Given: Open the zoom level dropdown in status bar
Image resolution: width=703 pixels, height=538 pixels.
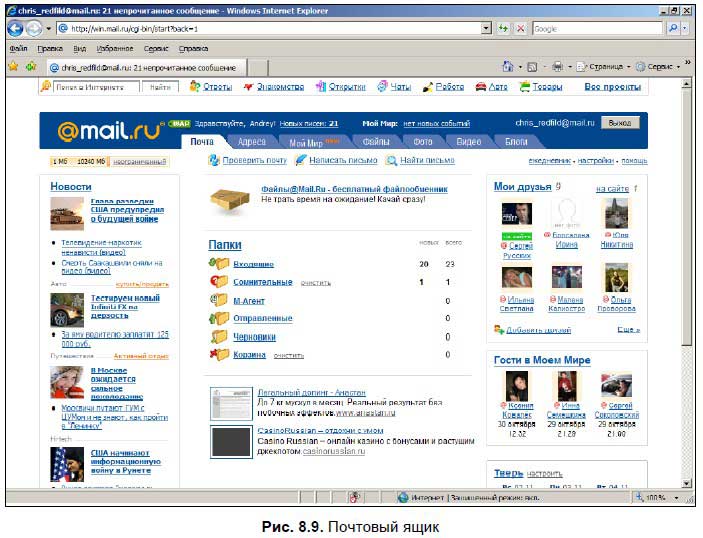Looking at the screenshot, I should (677, 498).
